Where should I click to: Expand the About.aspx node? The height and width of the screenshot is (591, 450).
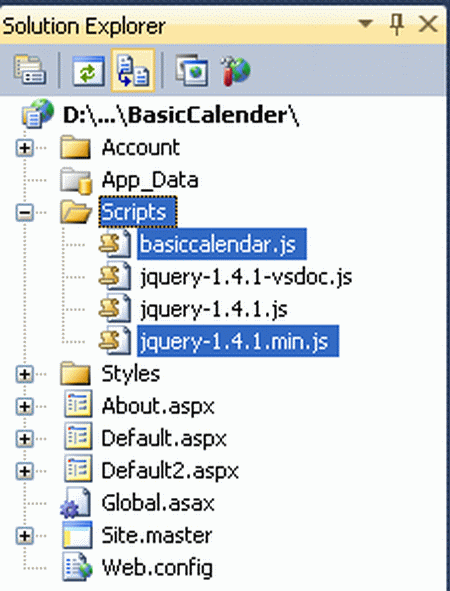[x=24, y=406]
